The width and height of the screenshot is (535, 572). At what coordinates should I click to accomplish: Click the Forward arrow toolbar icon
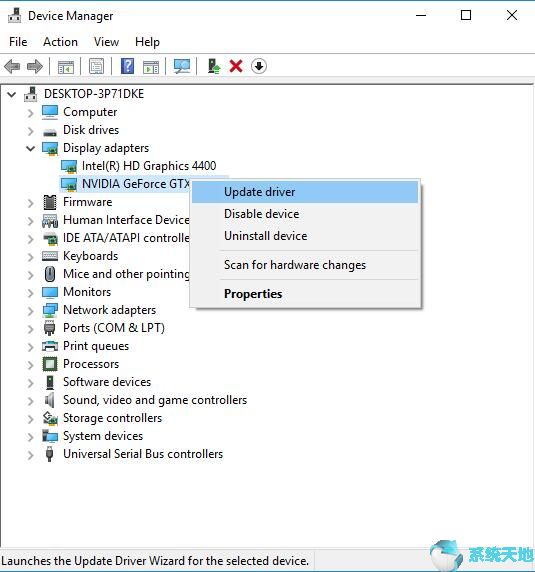tap(35, 66)
